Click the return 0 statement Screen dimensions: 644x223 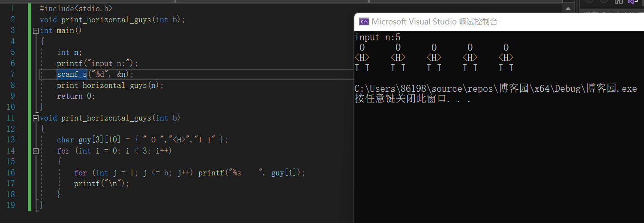point(76,96)
